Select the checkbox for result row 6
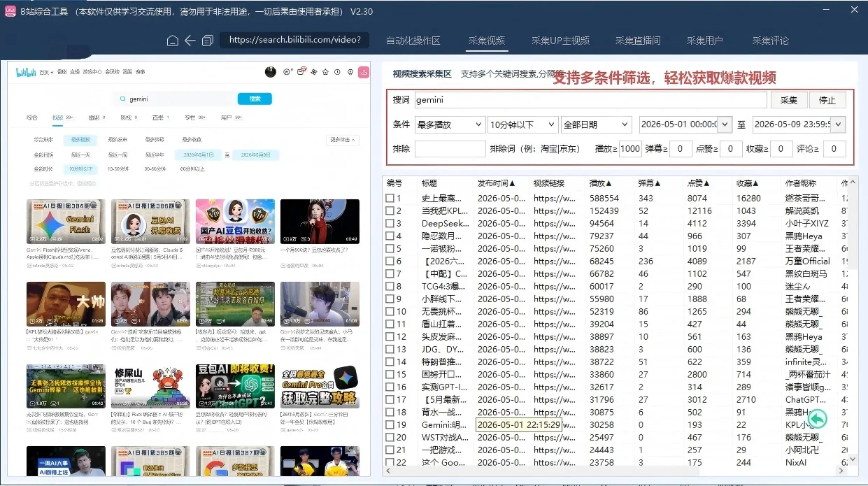 point(390,262)
